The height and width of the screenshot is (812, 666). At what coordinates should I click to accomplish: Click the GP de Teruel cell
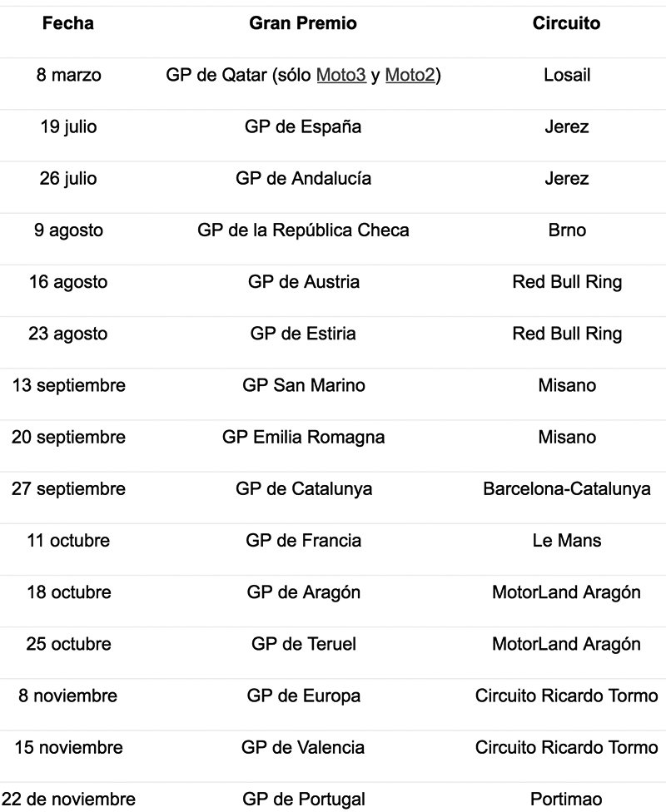(x=303, y=644)
